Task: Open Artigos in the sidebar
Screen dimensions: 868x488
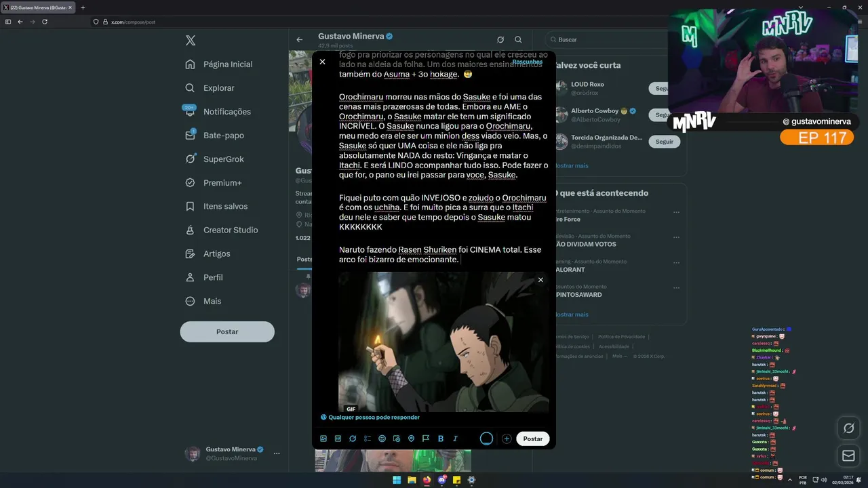Action: [208, 254]
